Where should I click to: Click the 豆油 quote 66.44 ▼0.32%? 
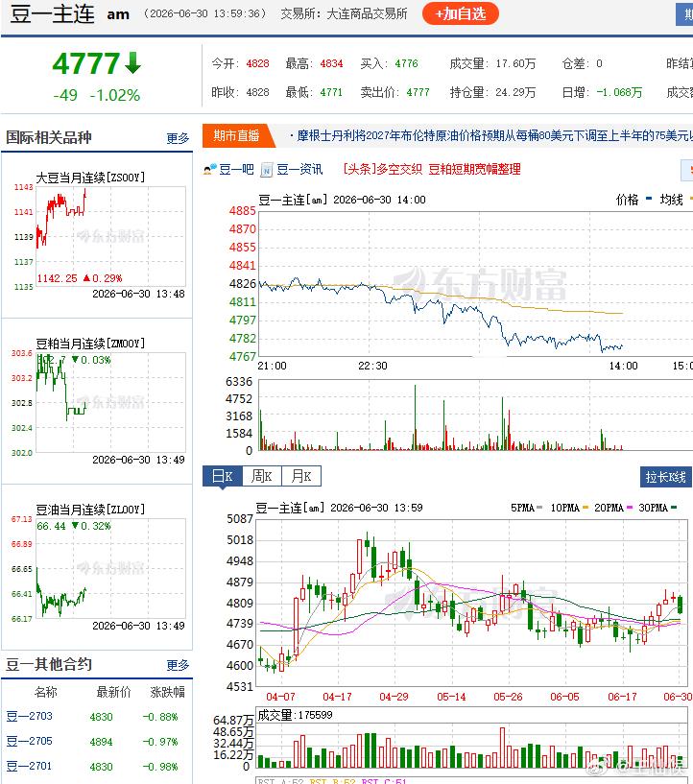tap(74, 526)
